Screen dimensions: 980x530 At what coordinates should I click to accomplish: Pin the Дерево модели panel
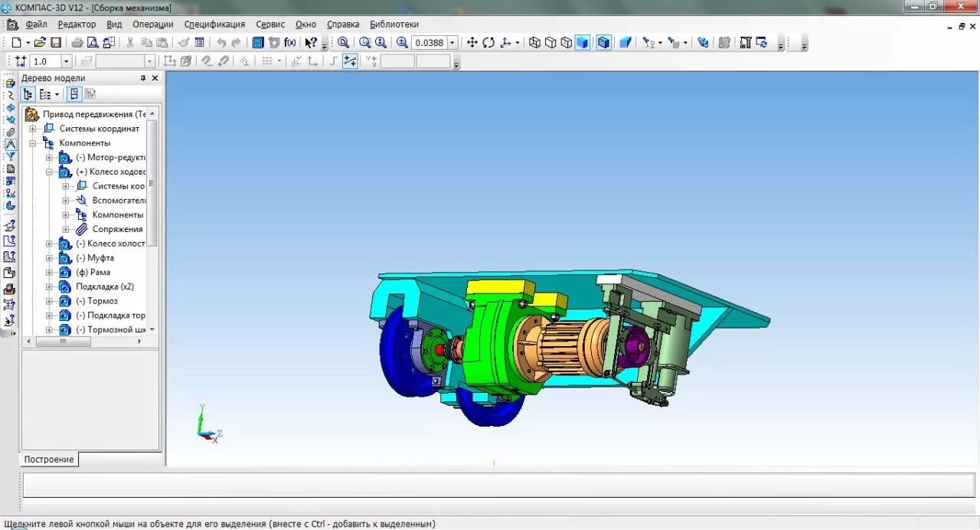(142, 78)
